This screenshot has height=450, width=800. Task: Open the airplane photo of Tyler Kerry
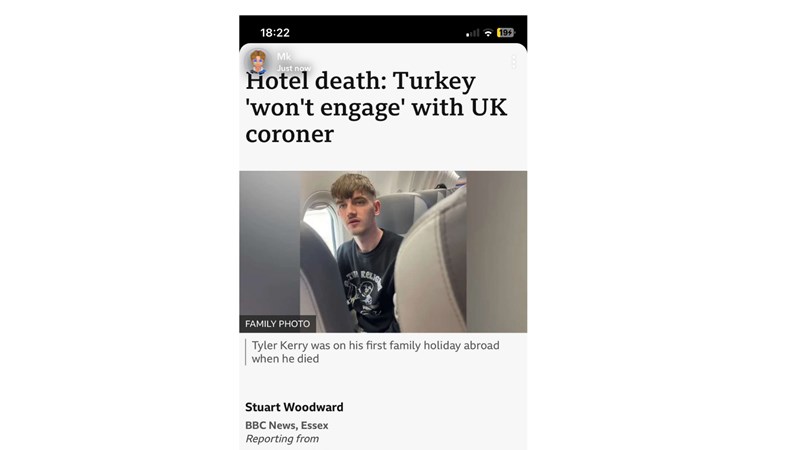(383, 252)
